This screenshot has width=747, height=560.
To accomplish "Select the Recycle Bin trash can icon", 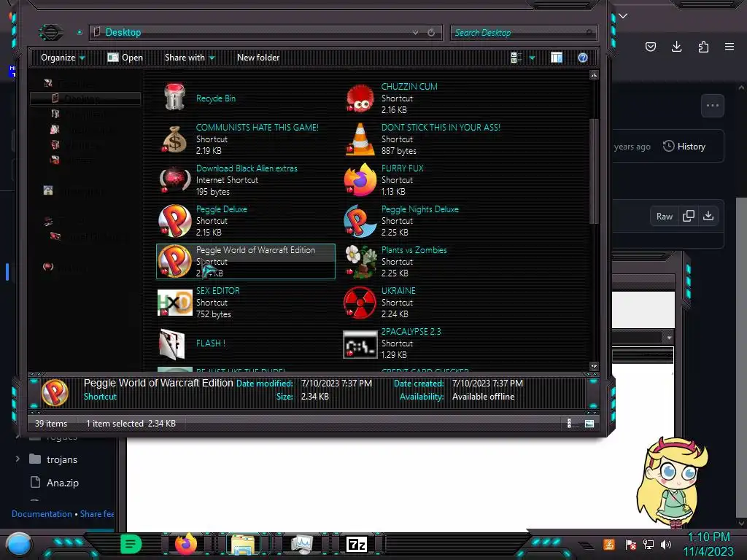I will [174, 98].
